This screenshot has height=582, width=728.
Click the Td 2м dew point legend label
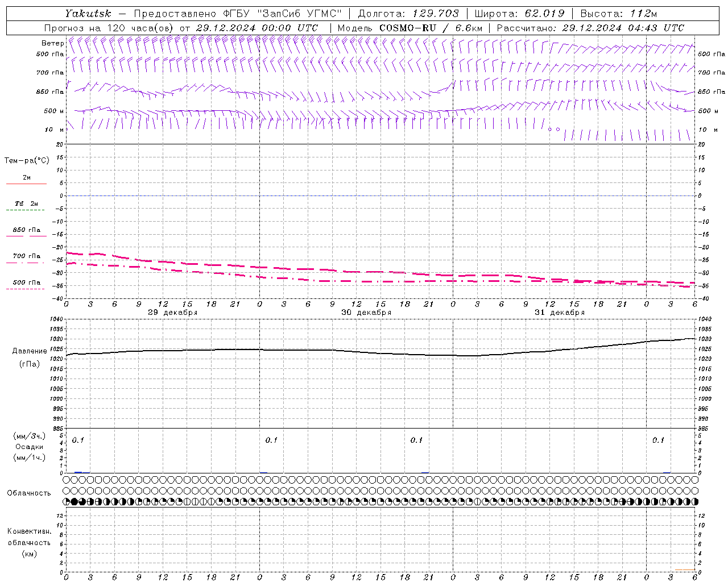(x=26, y=203)
